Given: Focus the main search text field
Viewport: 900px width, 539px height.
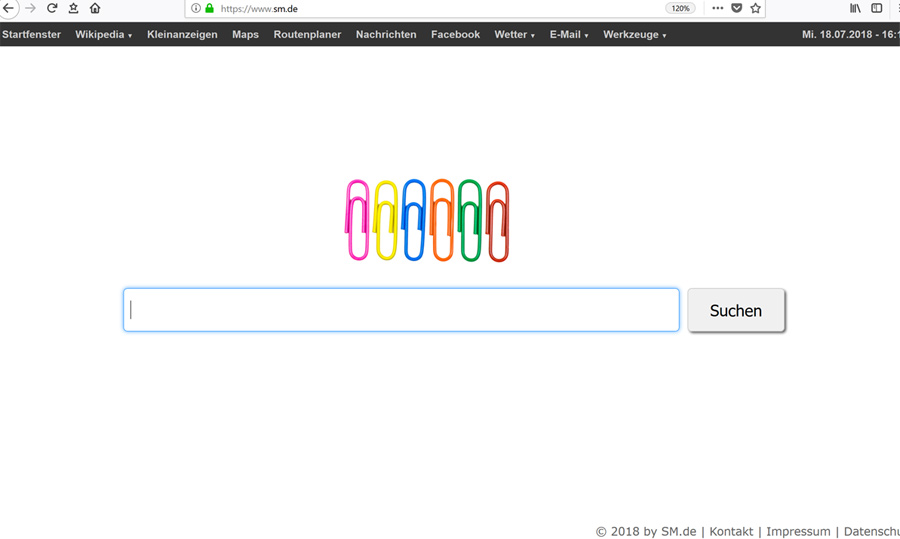Looking at the screenshot, I should (401, 310).
